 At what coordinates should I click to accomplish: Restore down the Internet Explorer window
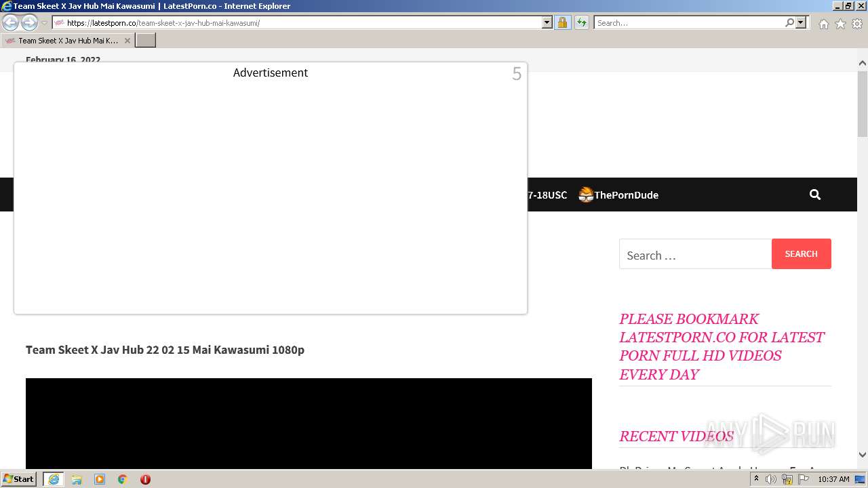pos(848,6)
